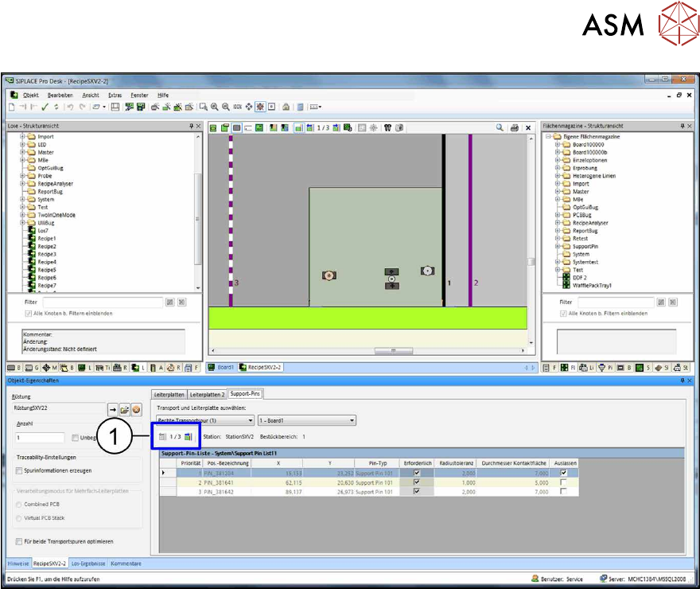Click the Filter field in Lose panel

(103, 302)
